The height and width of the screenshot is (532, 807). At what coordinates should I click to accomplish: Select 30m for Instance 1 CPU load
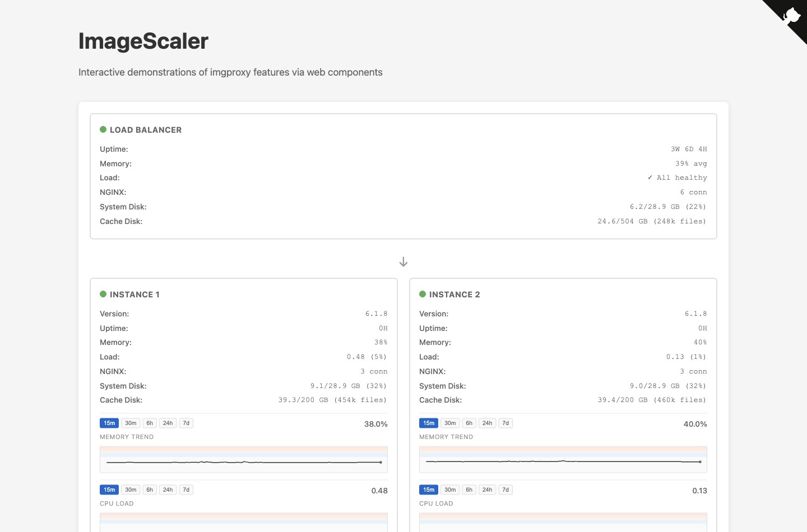tap(131, 490)
